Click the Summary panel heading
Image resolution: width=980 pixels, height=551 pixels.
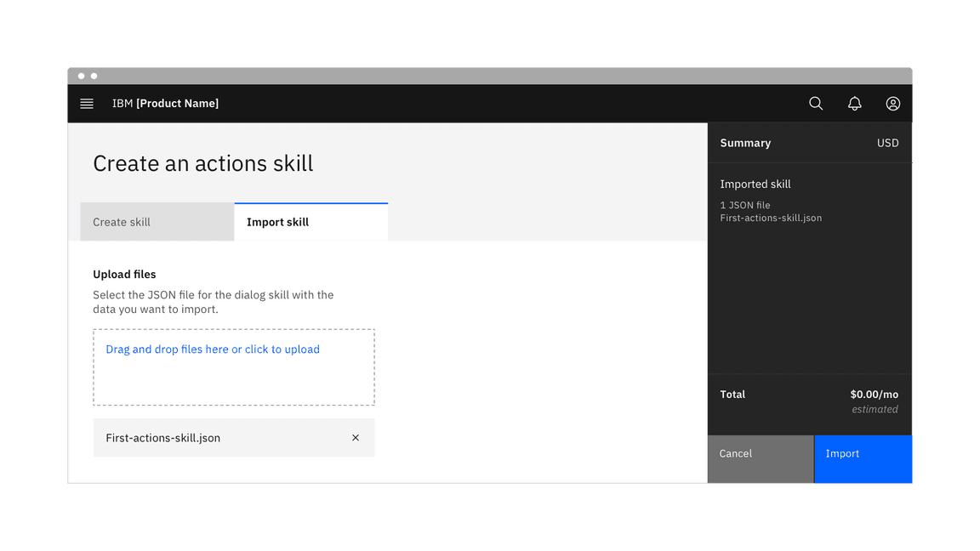pos(745,143)
